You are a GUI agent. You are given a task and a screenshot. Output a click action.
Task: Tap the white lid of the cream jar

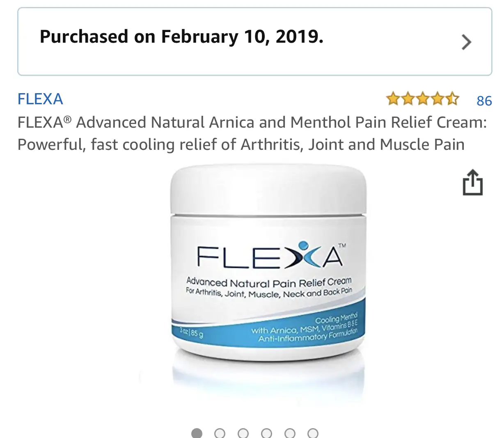[268, 190]
